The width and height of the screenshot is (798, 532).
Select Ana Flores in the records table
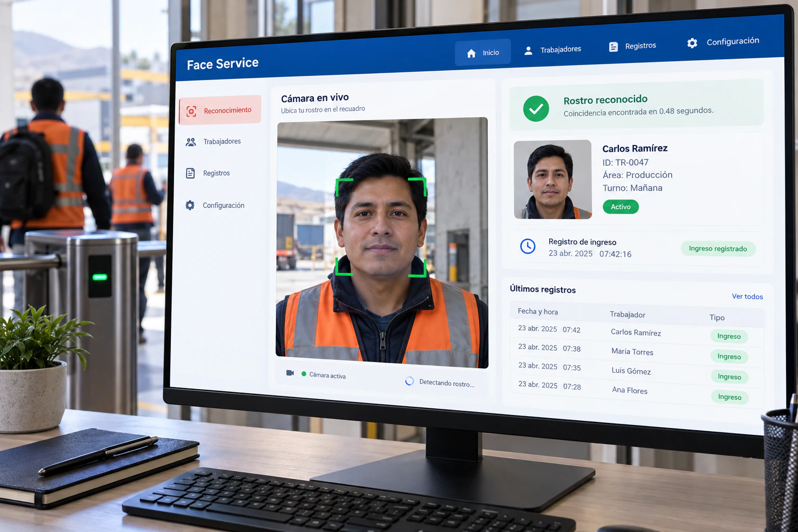coord(630,390)
